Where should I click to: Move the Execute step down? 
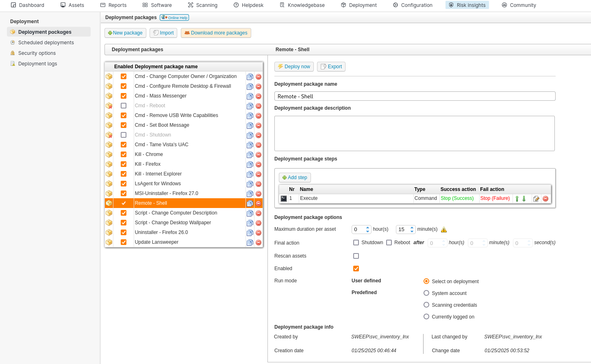(524, 199)
